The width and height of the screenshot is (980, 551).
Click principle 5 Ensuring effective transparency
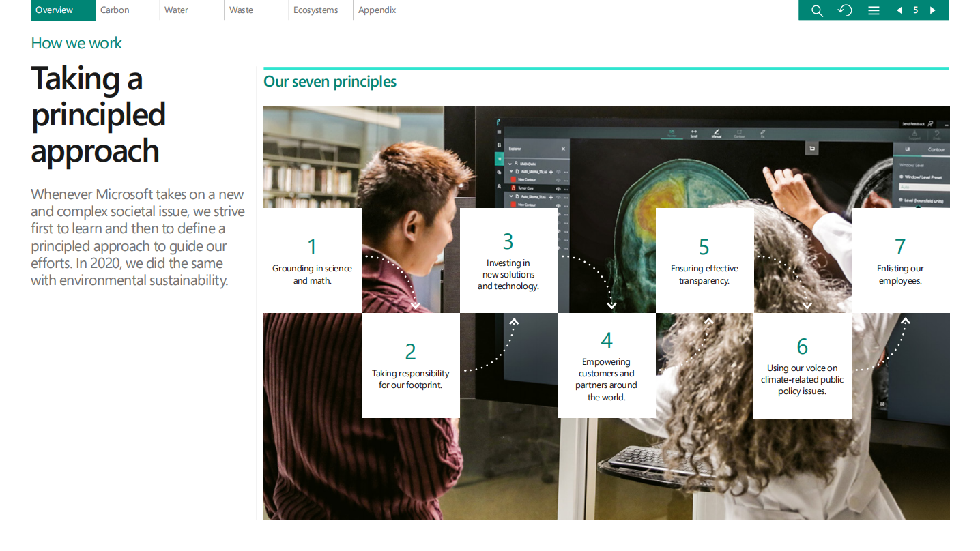pyautogui.click(x=704, y=260)
